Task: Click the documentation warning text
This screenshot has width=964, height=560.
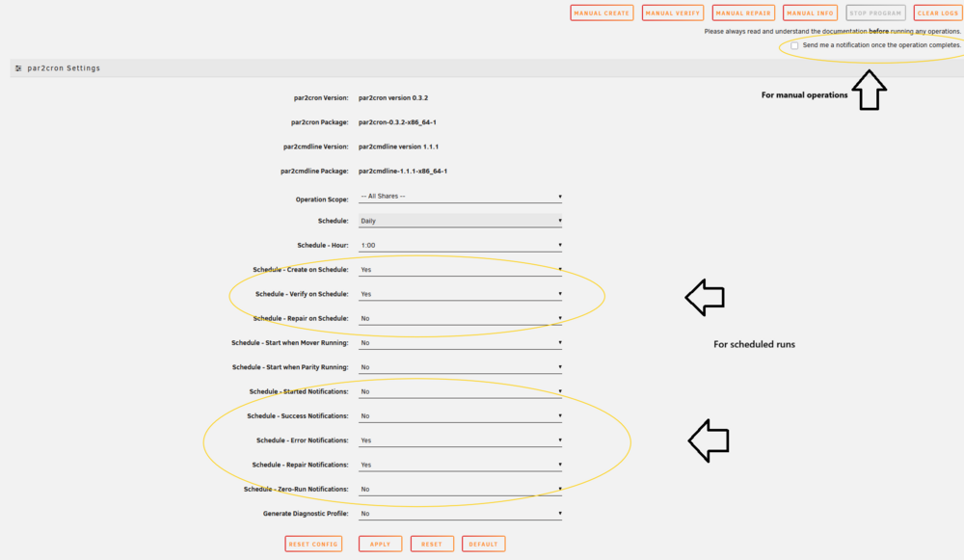Action: (x=833, y=32)
